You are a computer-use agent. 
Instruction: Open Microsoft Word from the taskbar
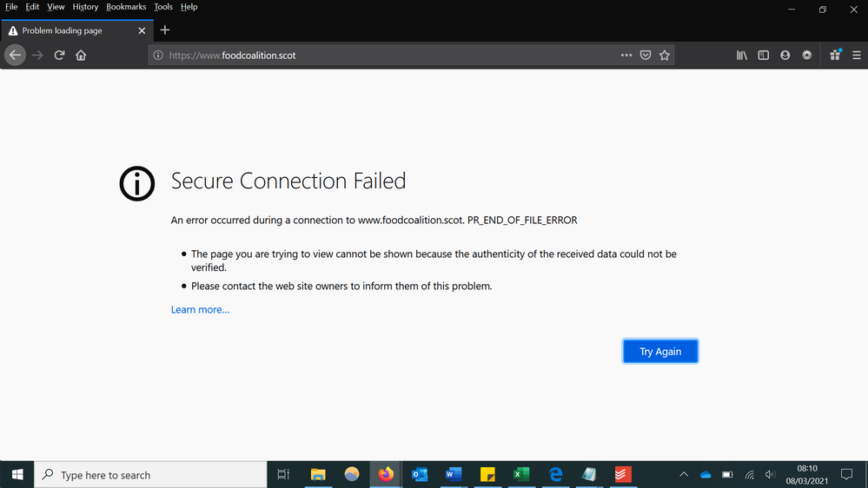(x=454, y=474)
